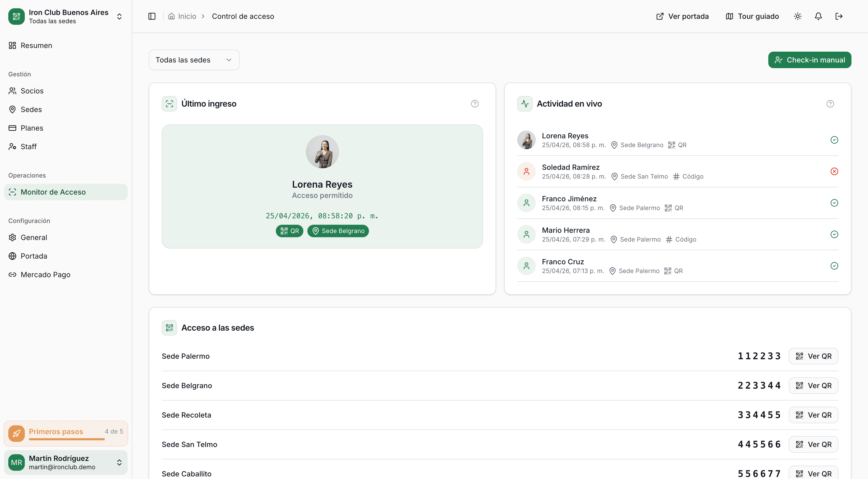Open the Todas las sedes dropdown filter
The image size is (868, 479).
(x=194, y=60)
